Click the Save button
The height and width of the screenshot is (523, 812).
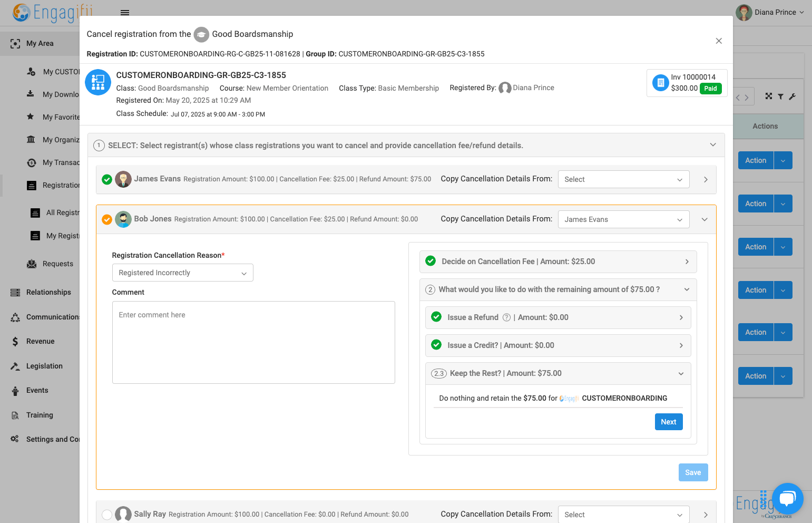[693, 472]
